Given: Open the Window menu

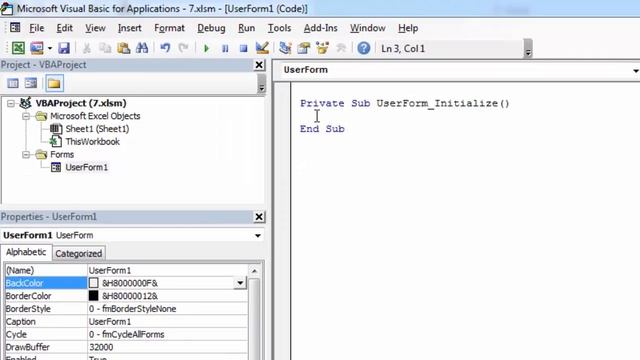Looking at the screenshot, I should [x=367, y=28].
